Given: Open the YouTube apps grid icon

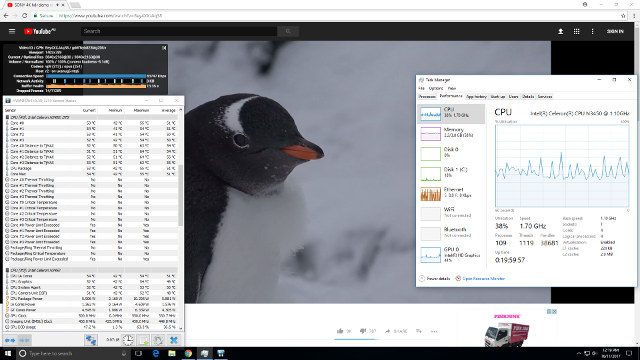Looking at the screenshot, I should [x=576, y=31].
